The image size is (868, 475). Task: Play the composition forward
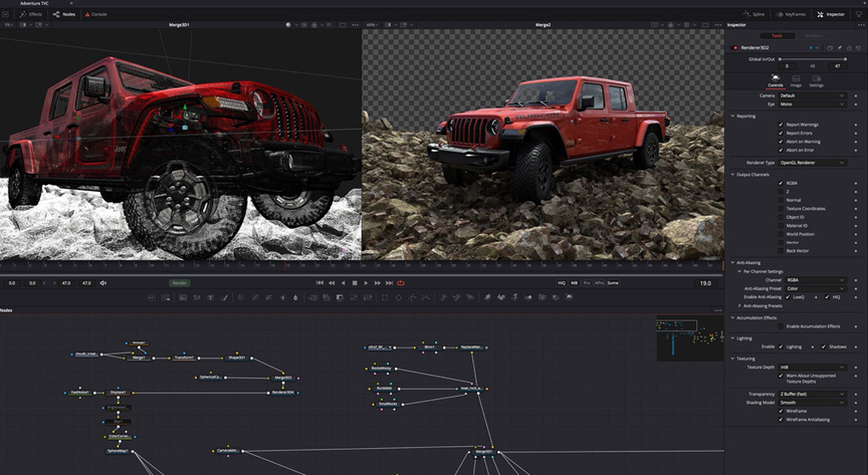(x=366, y=283)
